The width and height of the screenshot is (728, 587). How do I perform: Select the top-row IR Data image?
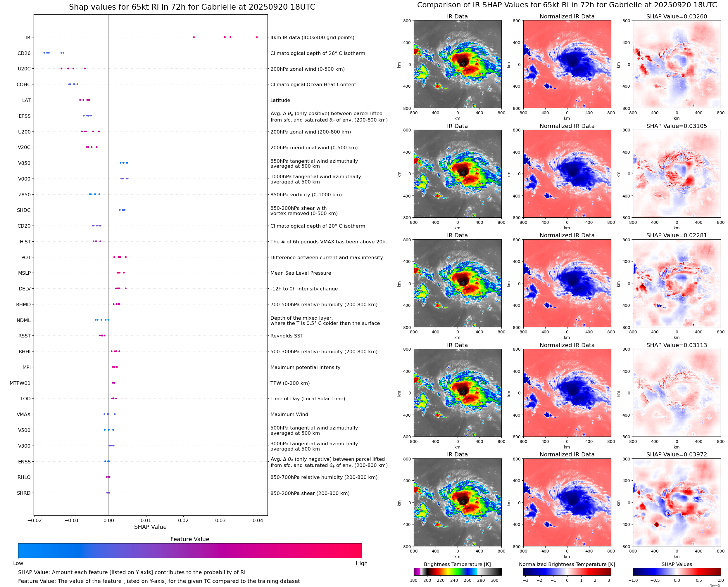click(x=457, y=64)
